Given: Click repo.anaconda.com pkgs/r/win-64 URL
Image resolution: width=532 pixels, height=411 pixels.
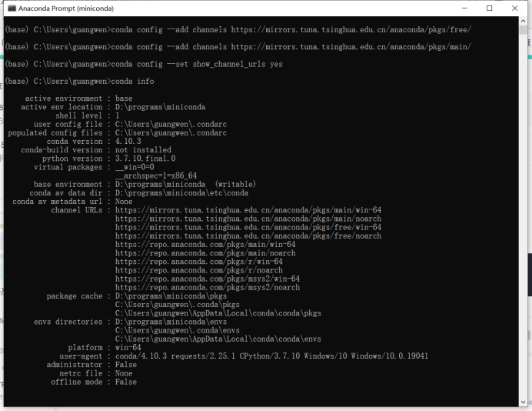Looking at the screenshot, I should point(199,262).
